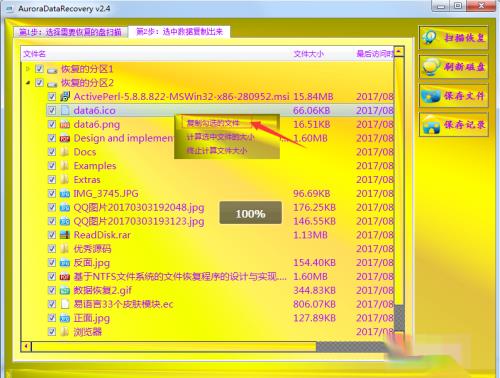Click the image icon next to data6.png

65,124
